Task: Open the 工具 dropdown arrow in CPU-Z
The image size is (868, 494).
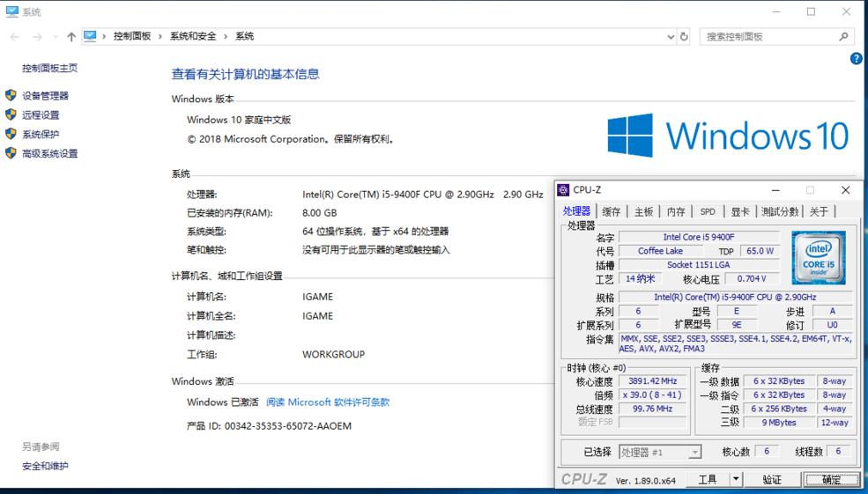Action: coord(736,479)
